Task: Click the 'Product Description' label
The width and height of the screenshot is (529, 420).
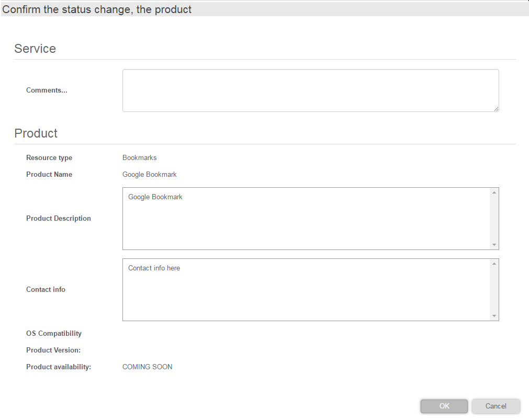Action: coord(59,218)
